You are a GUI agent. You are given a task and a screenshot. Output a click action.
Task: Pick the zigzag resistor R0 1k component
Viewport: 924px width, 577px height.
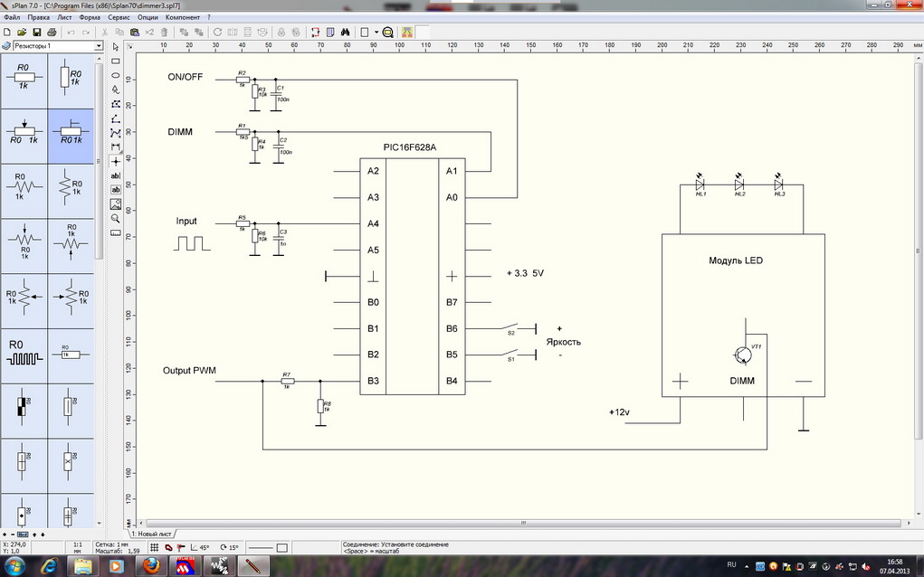click(24, 188)
